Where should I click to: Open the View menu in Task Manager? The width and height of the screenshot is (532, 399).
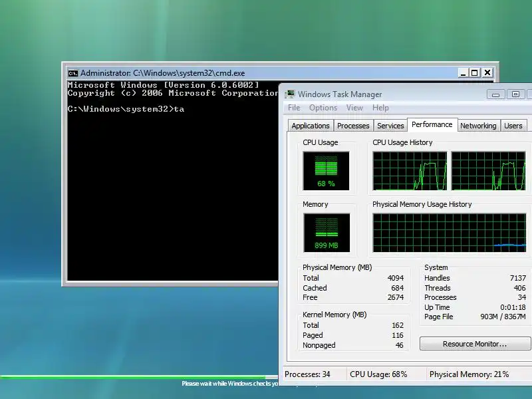coord(354,108)
